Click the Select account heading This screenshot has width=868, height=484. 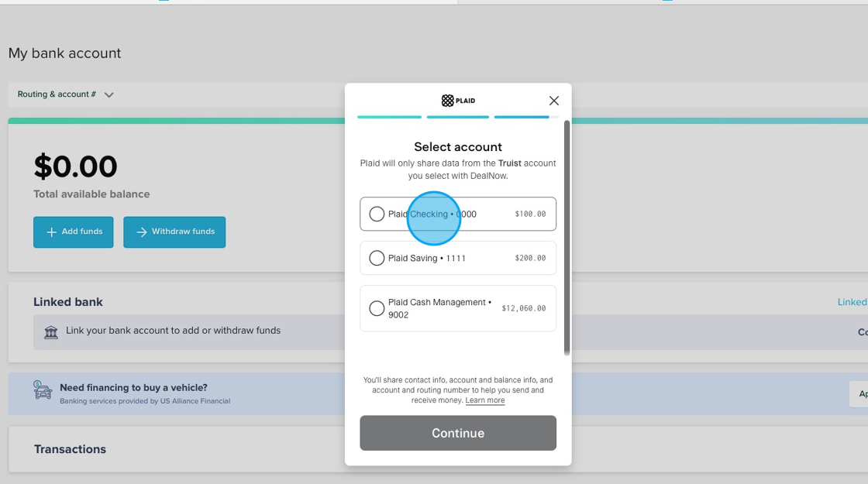(458, 146)
